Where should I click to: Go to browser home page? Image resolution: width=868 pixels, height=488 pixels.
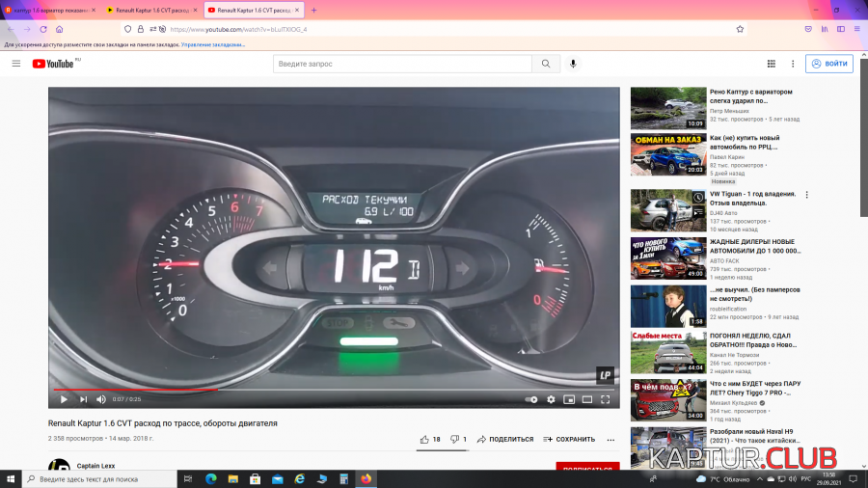(59, 29)
